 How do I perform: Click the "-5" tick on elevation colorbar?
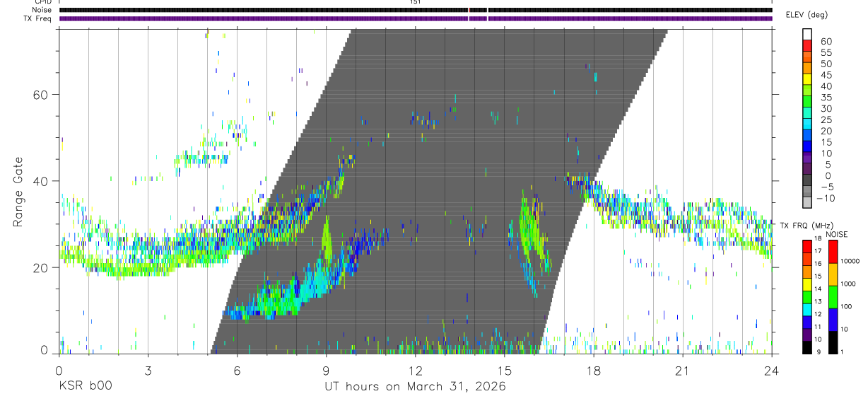(826, 187)
